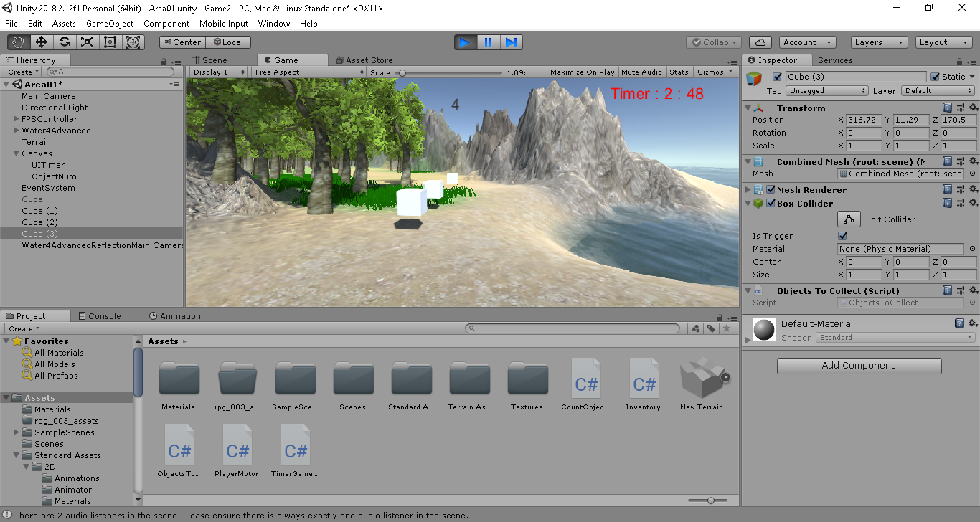The width and height of the screenshot is (980, 522).
Task: Toggle Cube (3) active checkbox
Action: pyautogui.click(x=777, y=77)
